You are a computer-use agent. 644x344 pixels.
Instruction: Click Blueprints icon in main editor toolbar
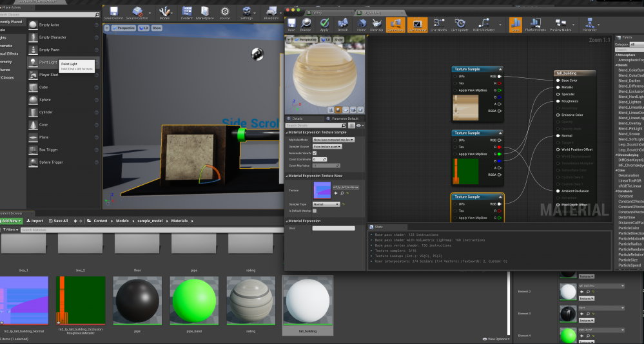[271, 13]
